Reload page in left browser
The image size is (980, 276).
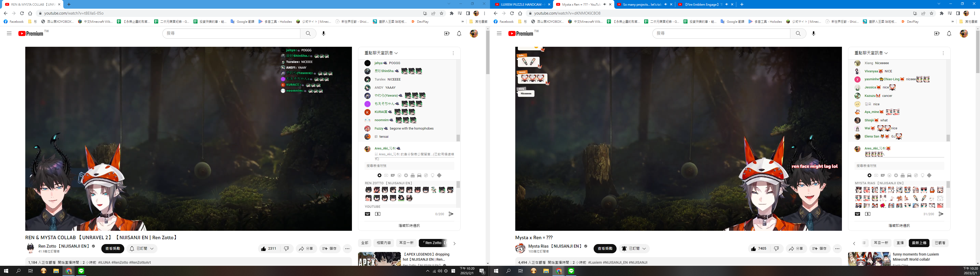coord(22,13)
